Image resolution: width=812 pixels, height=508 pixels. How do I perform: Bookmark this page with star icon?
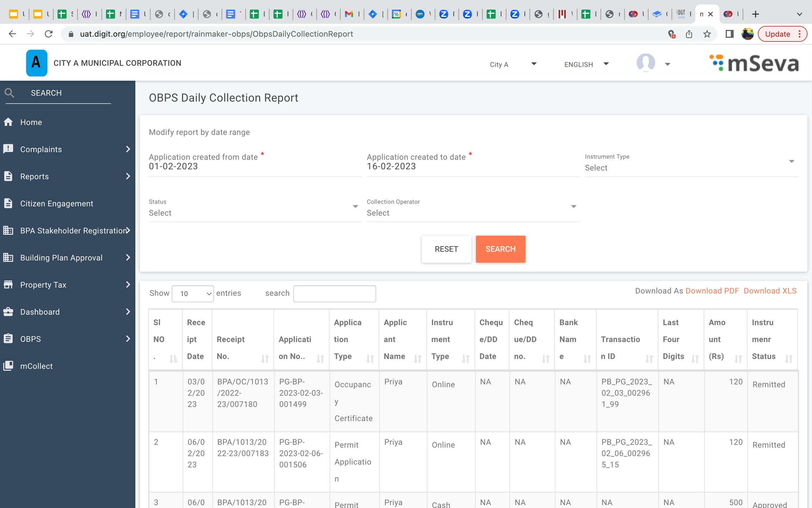point(707,34)
